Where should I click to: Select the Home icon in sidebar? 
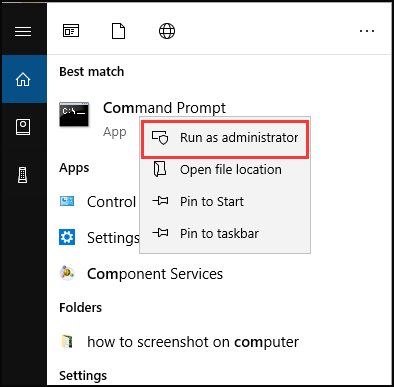pos(23,79)
